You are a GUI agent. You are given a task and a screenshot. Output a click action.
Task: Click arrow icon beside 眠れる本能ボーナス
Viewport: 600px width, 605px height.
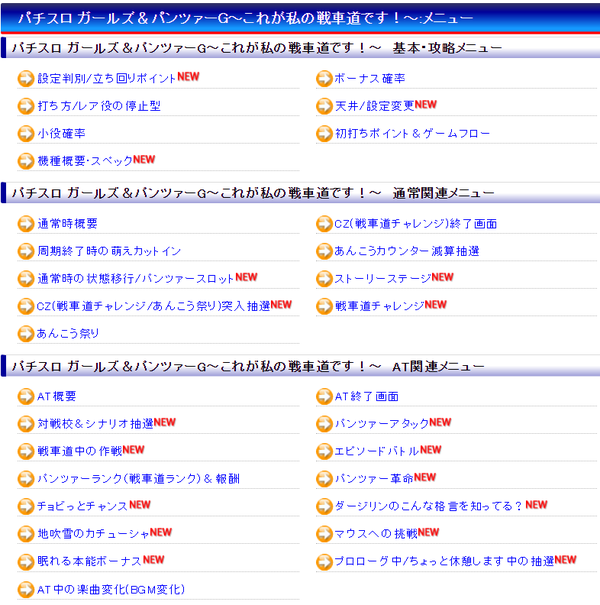[x=26, y=561]
